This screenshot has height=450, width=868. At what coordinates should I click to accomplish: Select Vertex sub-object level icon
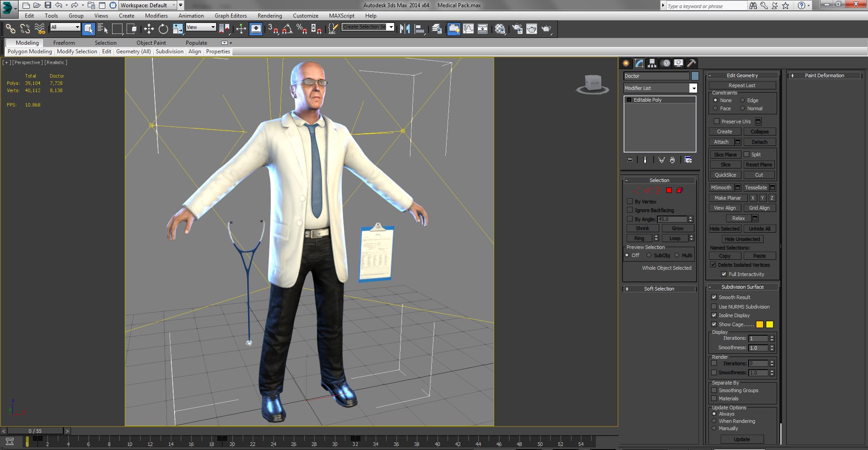point(637,190)
